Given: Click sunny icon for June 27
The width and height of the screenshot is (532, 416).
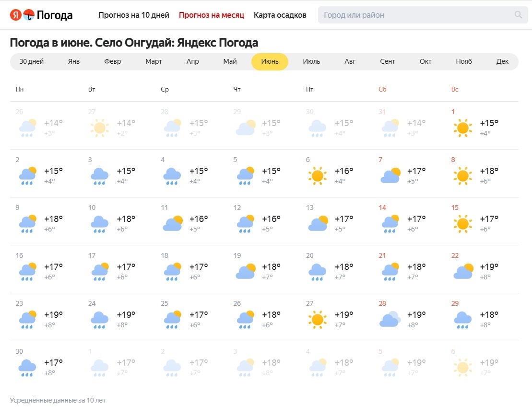Looking at the screenshot, I should 318,319.
